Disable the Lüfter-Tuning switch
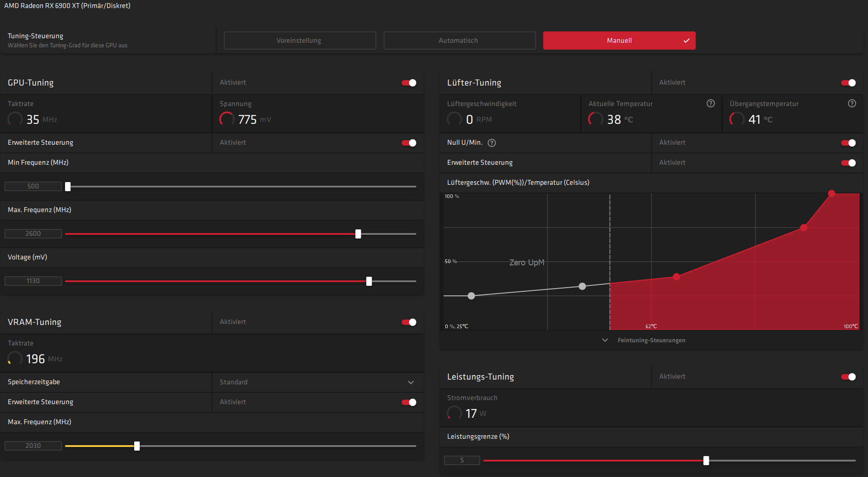868x477 pixels. [x=848, y=83]
